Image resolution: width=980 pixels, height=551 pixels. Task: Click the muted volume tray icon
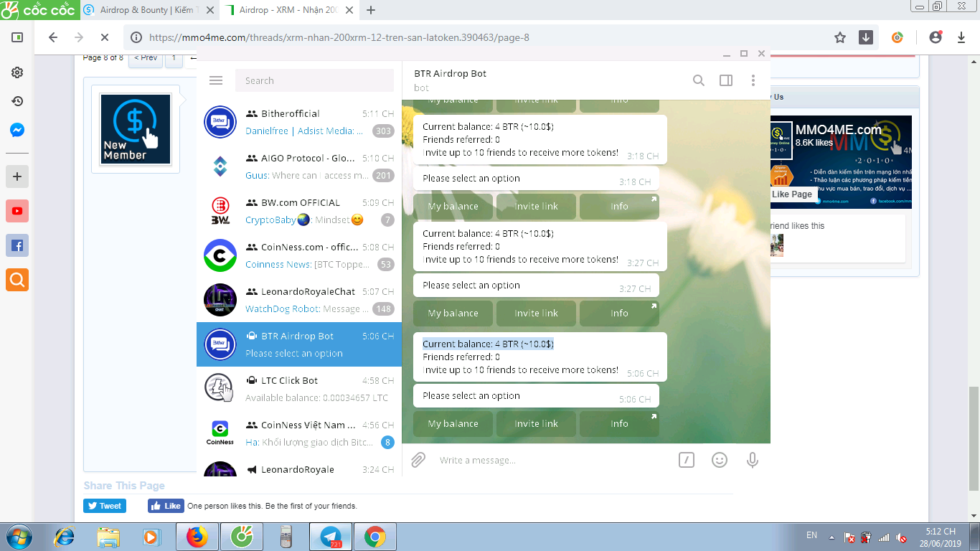(902, 537)
